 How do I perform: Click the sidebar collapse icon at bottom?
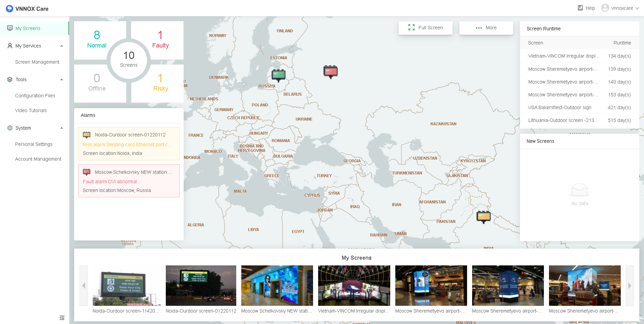(x=62, y=318)
